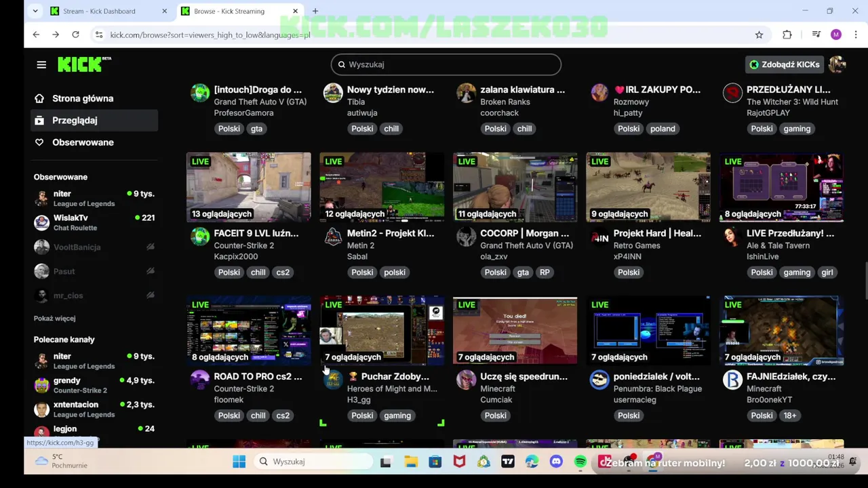Open Spotify from taskbar
Viewport: 868px width, 488px height.
(580, 462)
